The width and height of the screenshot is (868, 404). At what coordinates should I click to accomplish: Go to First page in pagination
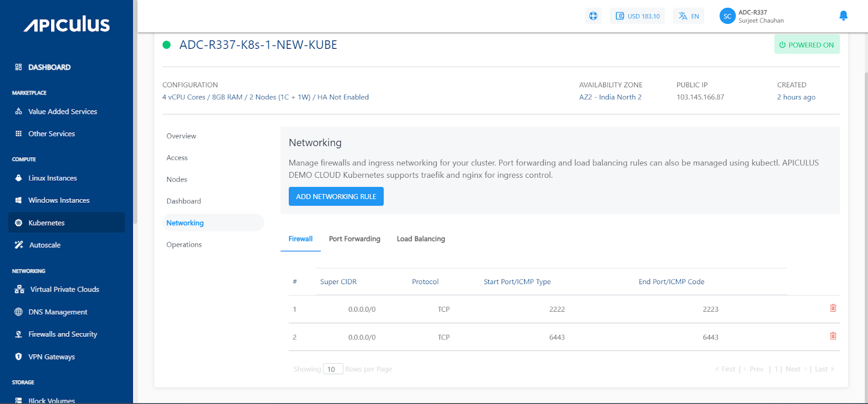(x=725, y=369)
